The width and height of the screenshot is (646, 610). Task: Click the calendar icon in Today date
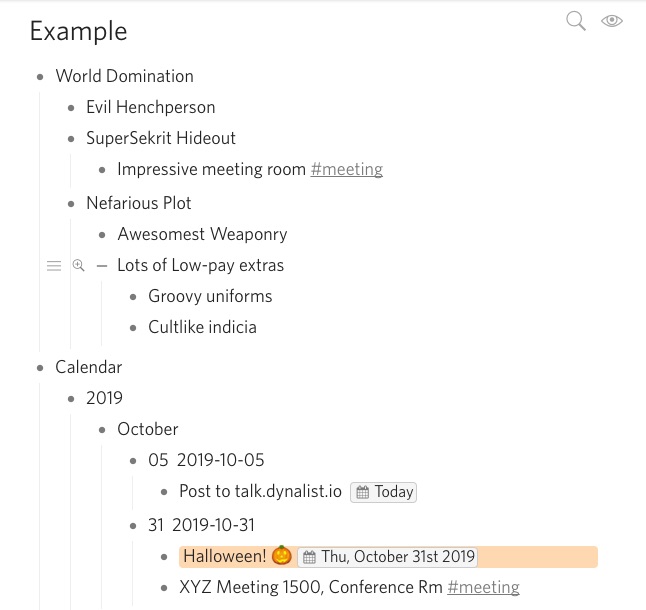point(363,492)
